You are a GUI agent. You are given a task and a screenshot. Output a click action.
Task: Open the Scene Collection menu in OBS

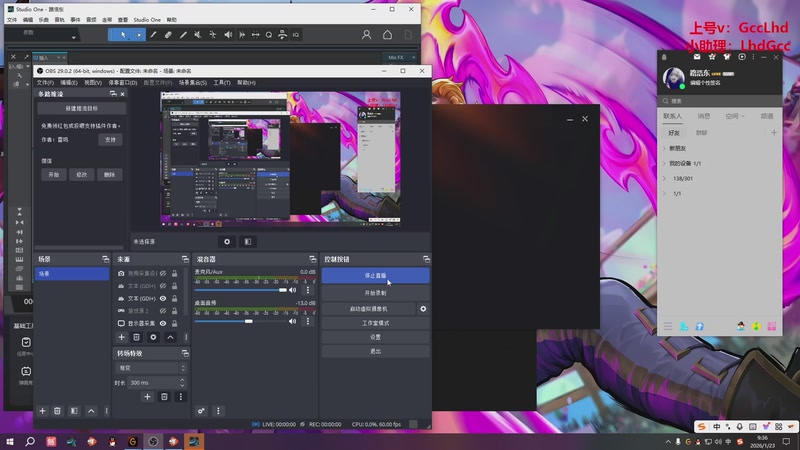point(193,83)
